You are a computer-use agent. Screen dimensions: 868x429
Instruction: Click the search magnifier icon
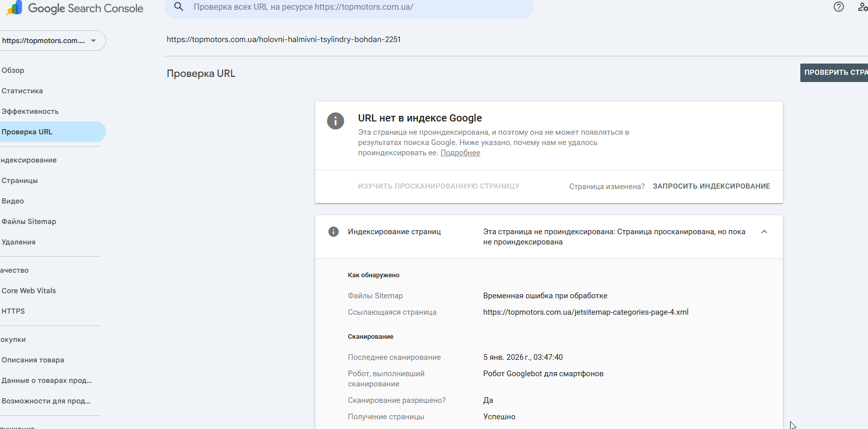click(x=178, y=7)
